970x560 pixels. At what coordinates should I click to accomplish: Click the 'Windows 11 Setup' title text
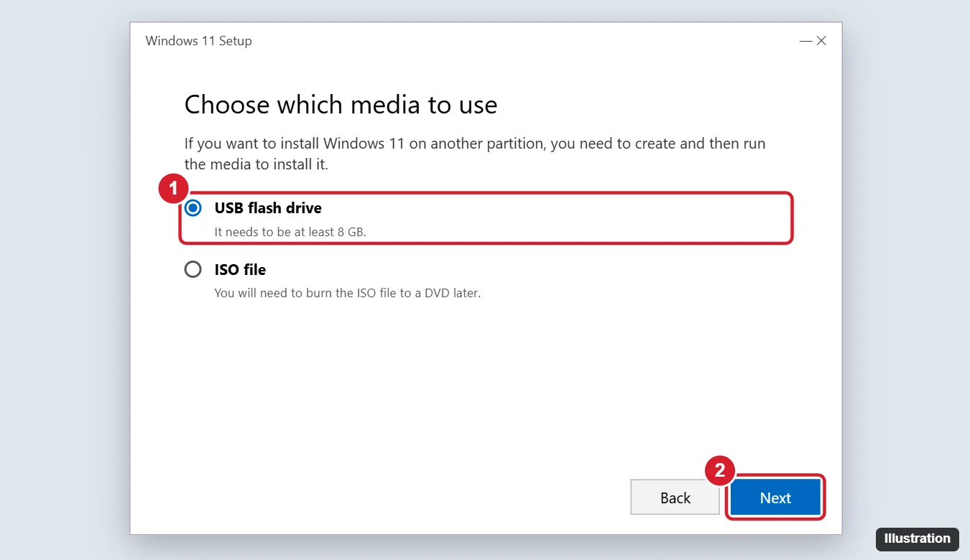198,41
